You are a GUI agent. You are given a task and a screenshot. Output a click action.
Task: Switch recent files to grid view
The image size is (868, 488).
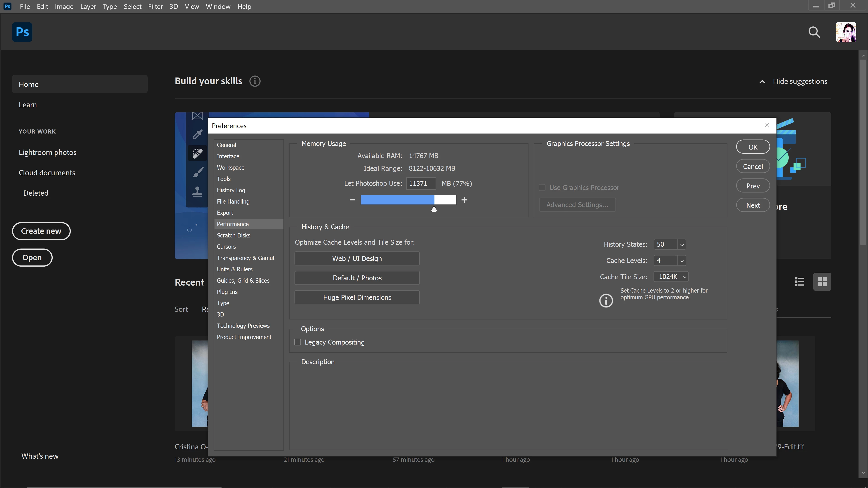tap(822, 282)
